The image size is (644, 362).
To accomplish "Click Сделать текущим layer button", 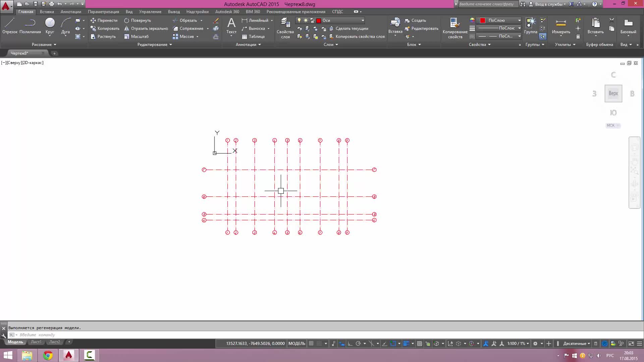I will (349, 28).
